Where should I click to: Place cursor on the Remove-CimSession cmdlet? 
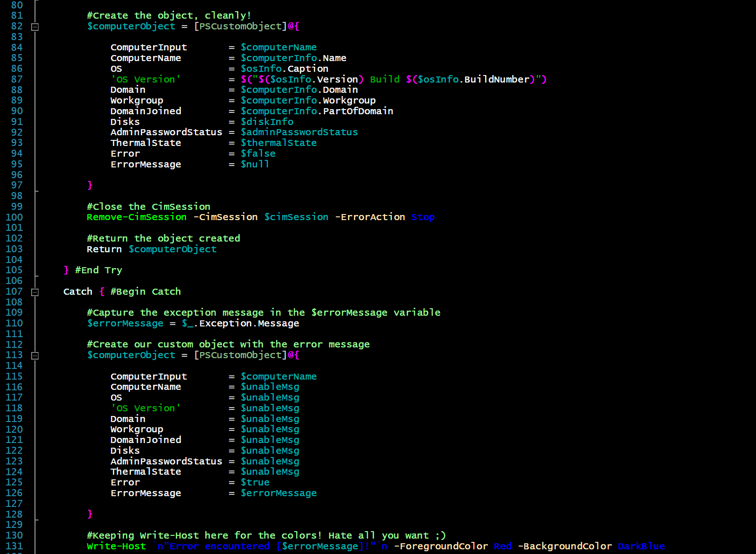click(136, 217)
